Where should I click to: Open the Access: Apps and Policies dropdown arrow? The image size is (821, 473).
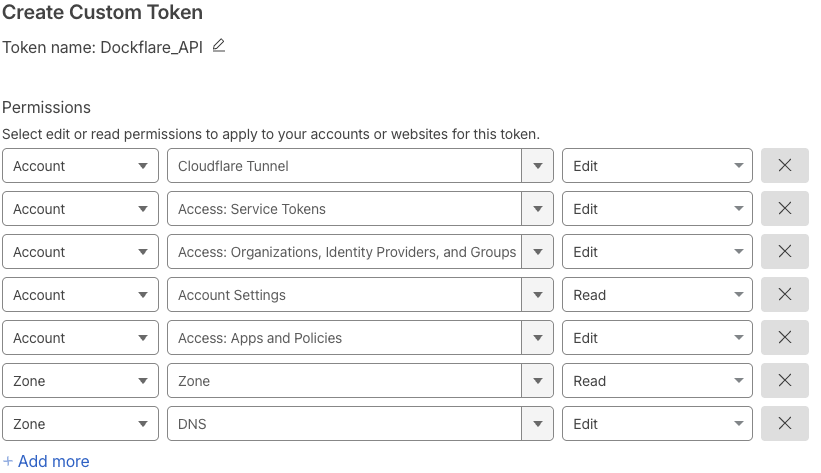538,338
